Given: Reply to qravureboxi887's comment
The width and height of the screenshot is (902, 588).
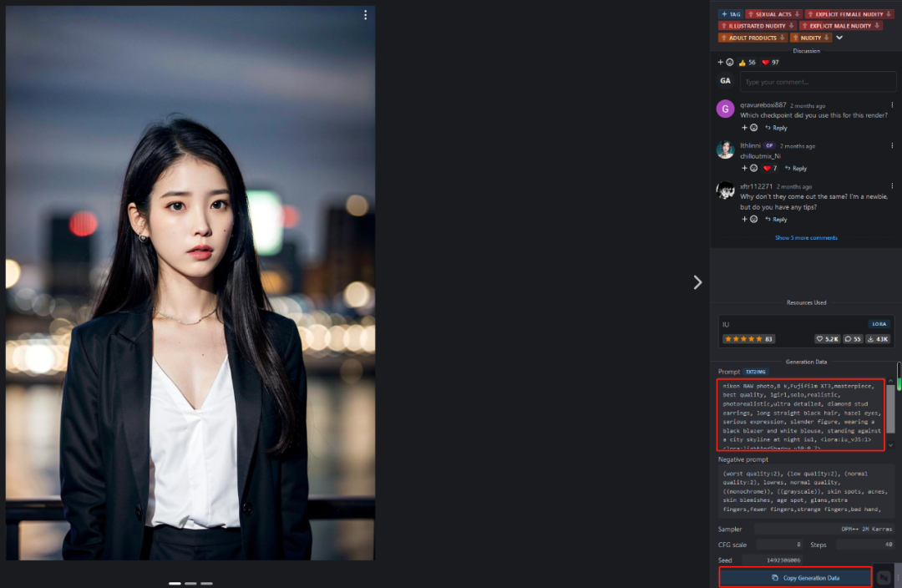Looking at the screenshot, I should click(x=776, y=128).
